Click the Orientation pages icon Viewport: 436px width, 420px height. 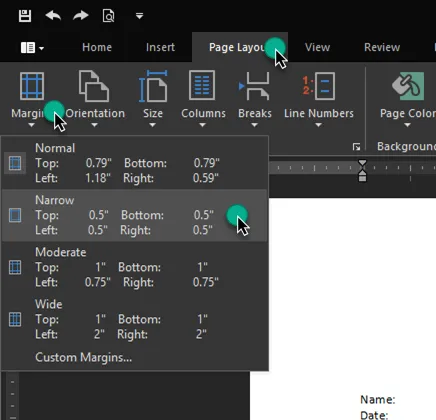[94, 86]
